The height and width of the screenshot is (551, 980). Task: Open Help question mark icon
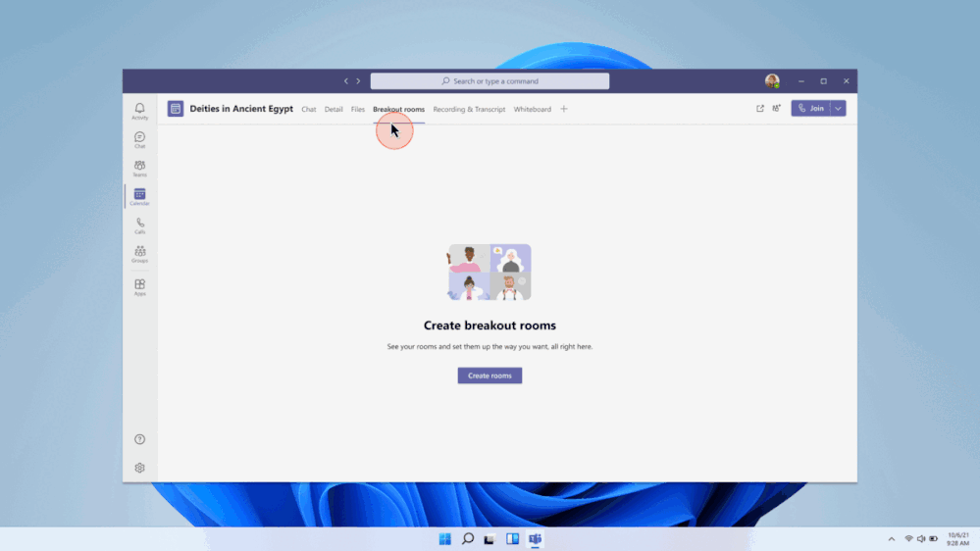[139, 439]
